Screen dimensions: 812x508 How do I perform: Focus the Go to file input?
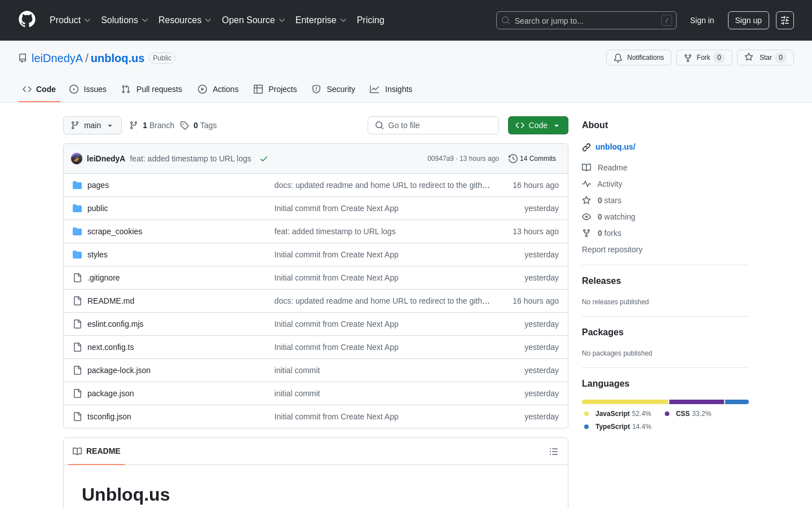[433, 125]
